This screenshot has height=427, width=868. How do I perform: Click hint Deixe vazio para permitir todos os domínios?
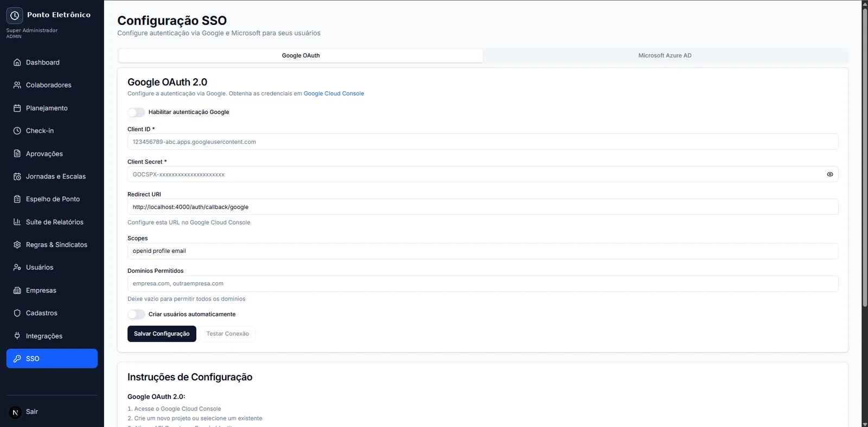pos(186,299)
